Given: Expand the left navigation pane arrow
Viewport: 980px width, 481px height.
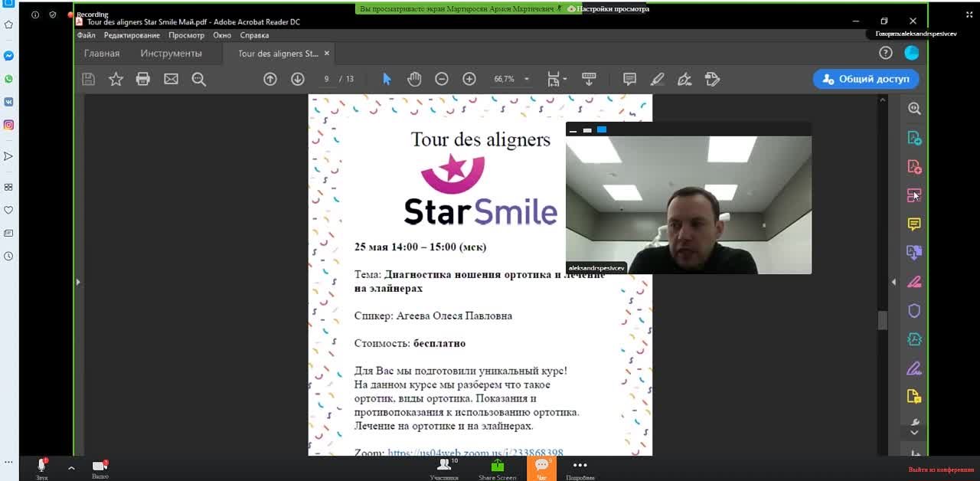Looking at the screenshot, I should pos(77,282).
